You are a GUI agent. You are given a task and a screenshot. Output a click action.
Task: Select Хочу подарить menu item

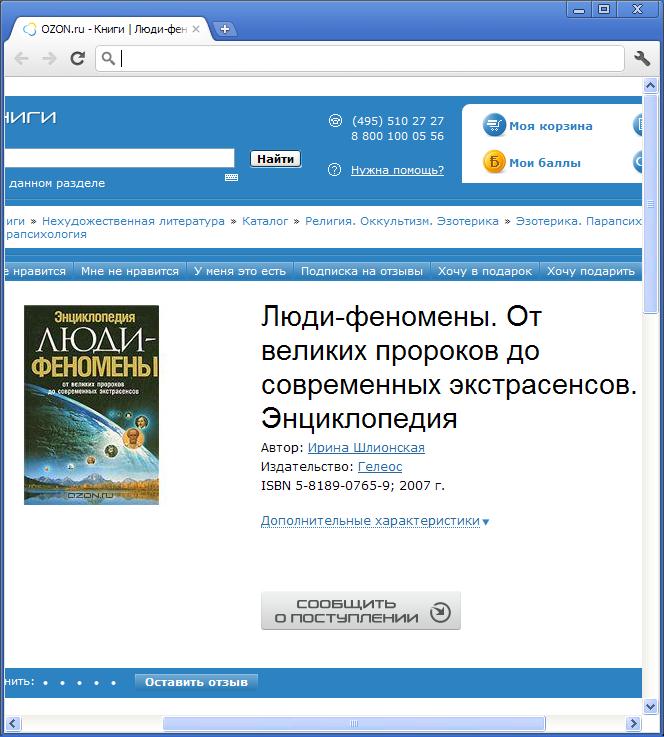click(591, 271)
